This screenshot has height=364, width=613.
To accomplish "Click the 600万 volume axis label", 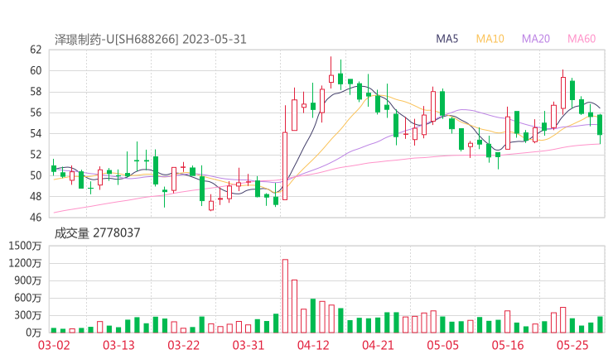I will (x=28, y=298).
